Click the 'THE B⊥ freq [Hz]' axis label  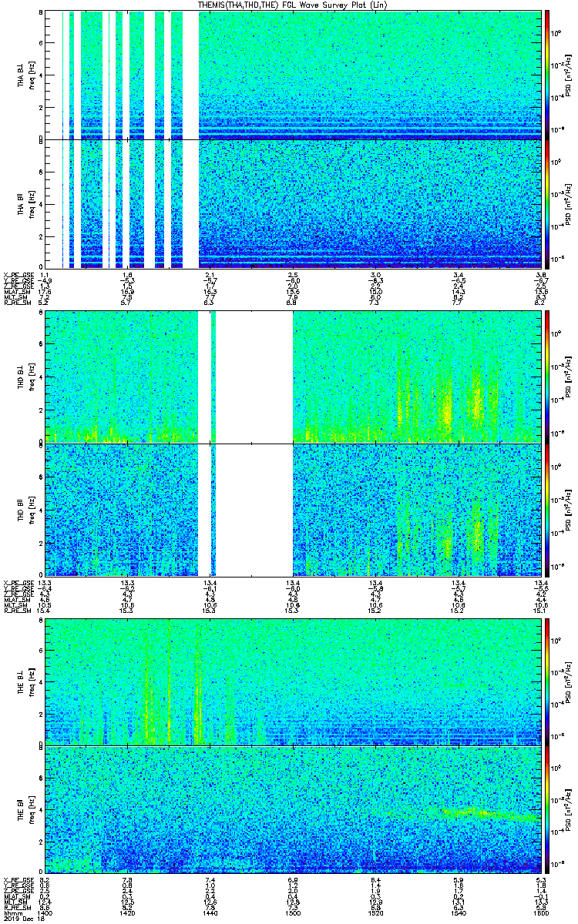point(26,681)
